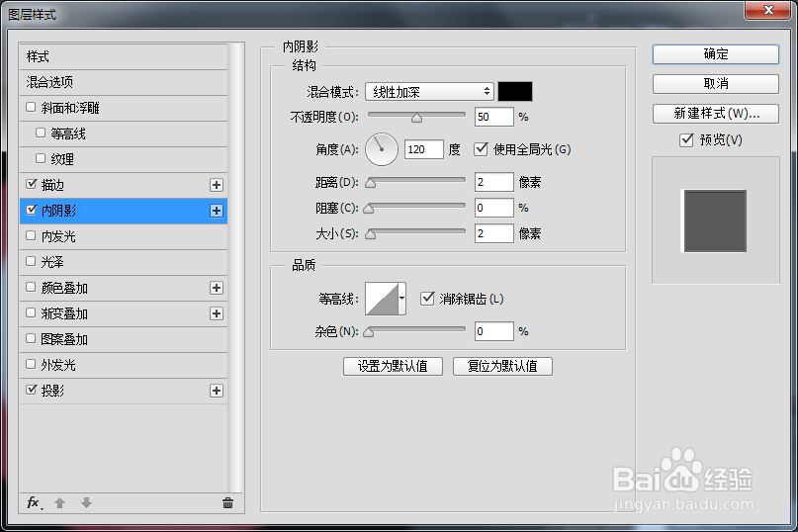The height and width of the screenshot is (532, 798).
Task: Click the opacity value field showing 50
Action: pyautogui.click(x=493, y=117)
